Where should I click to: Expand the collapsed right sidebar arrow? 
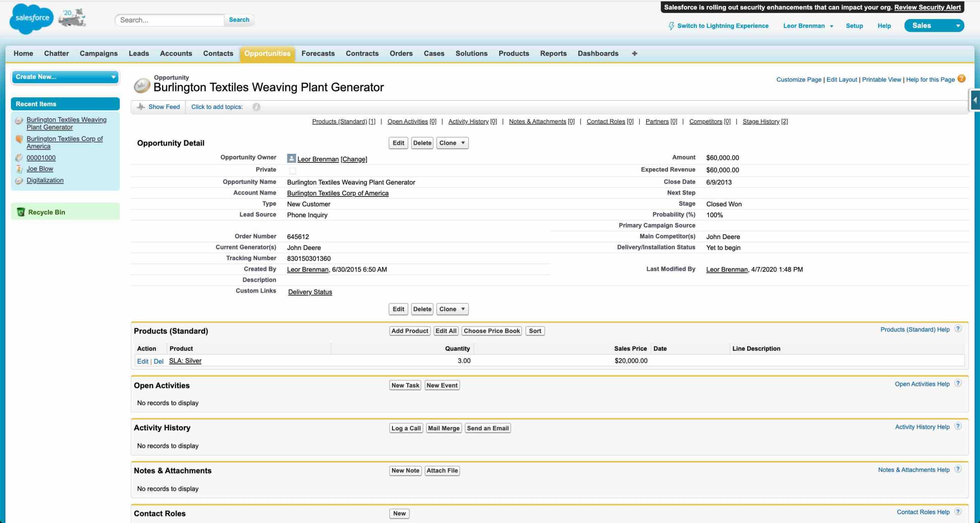[x=975, y=100]
